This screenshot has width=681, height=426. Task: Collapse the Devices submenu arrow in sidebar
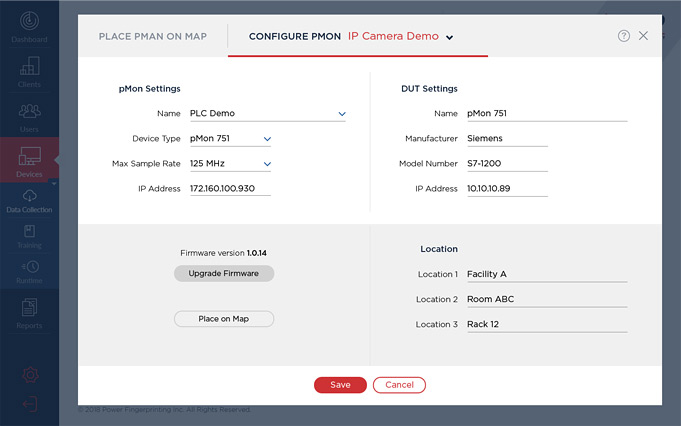[x=54, y=184]
